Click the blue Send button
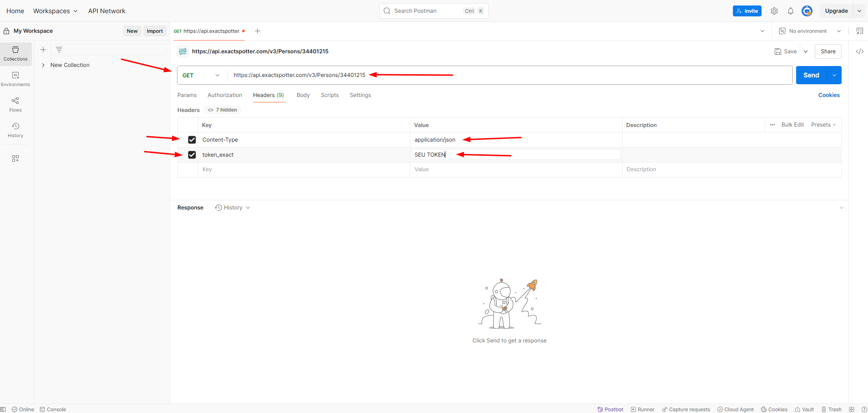 [811, 75]
